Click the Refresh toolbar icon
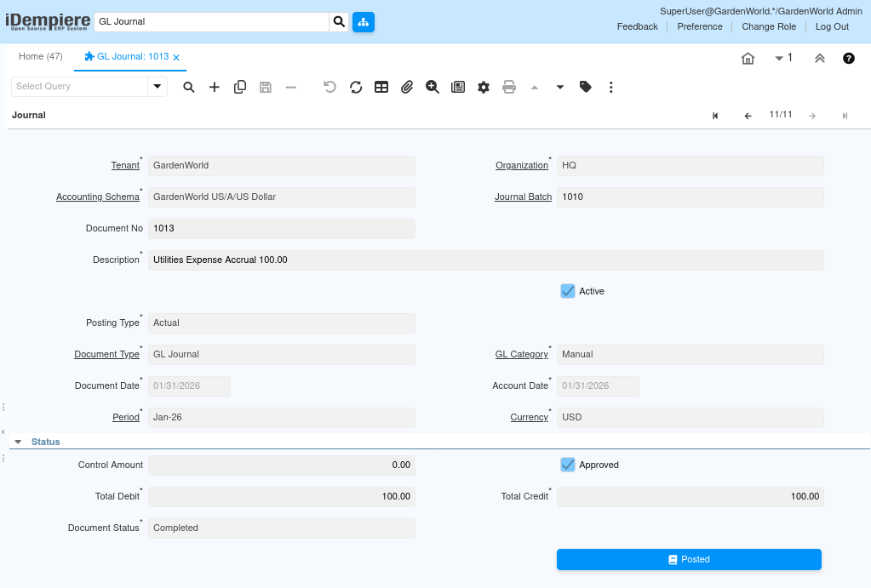 pyautogui.click(x=356, y=87)
